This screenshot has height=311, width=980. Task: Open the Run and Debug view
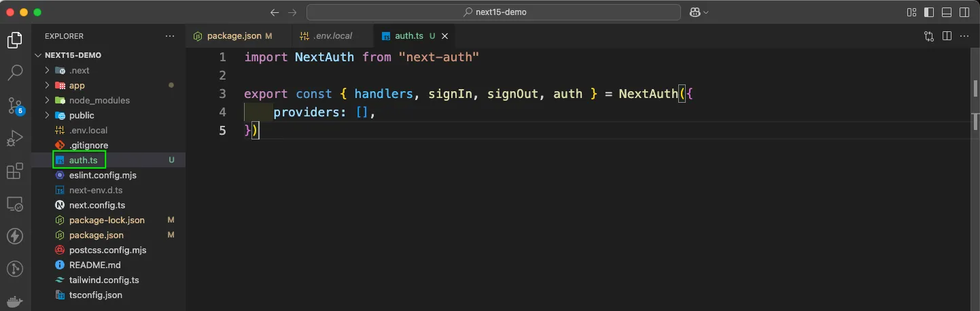pos(15,138)
